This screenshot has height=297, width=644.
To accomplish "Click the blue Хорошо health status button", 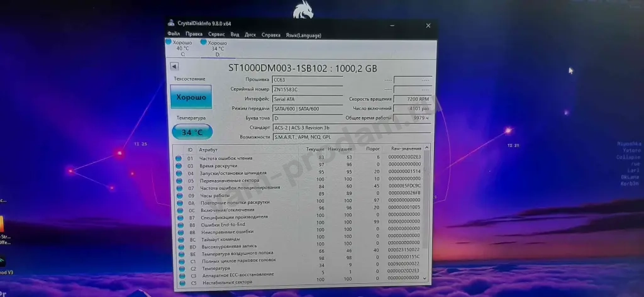I will coord(191,98).
